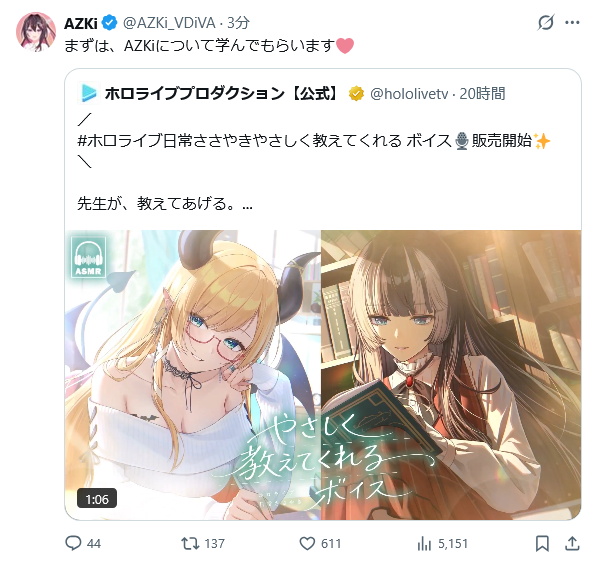The image size is (598, 565).
Task: Open the 3分 post timestamp
Action: pyautogui.click(x=238, y=23)
